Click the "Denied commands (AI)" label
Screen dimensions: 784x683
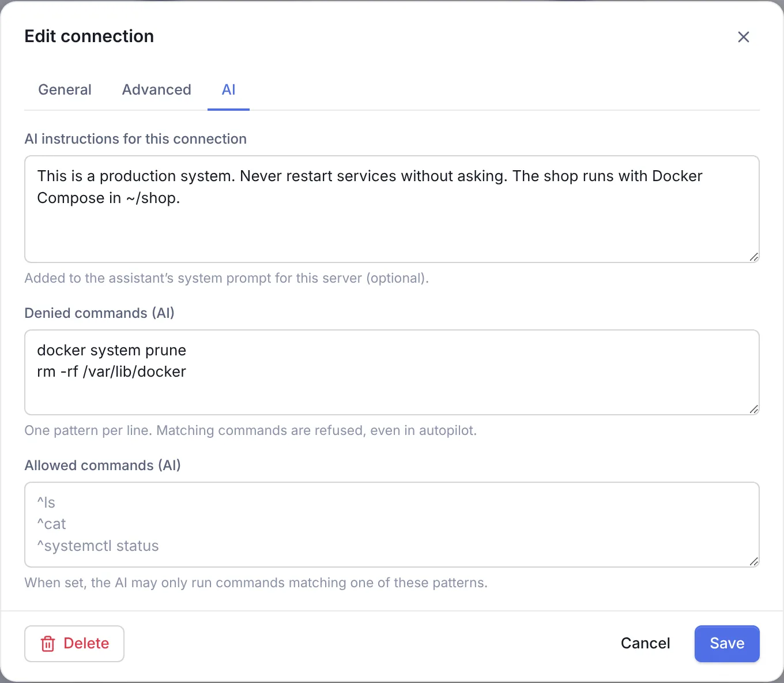coord(99,313)
